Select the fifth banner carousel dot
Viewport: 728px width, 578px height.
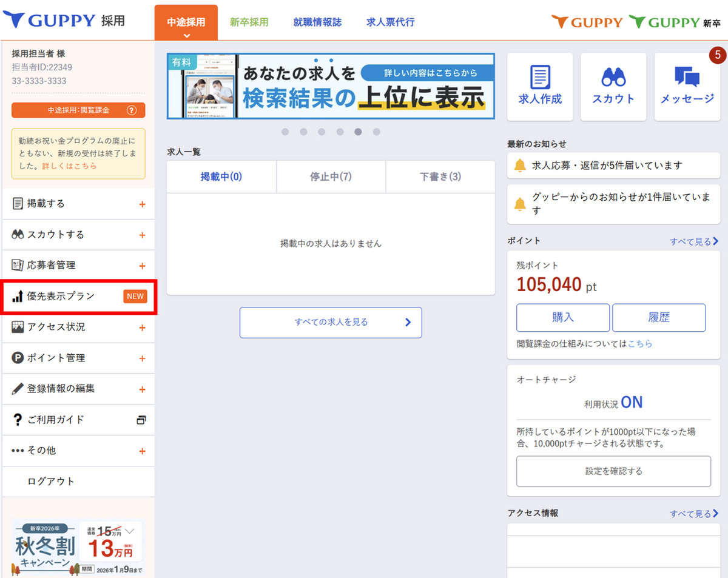click(358, 132)
